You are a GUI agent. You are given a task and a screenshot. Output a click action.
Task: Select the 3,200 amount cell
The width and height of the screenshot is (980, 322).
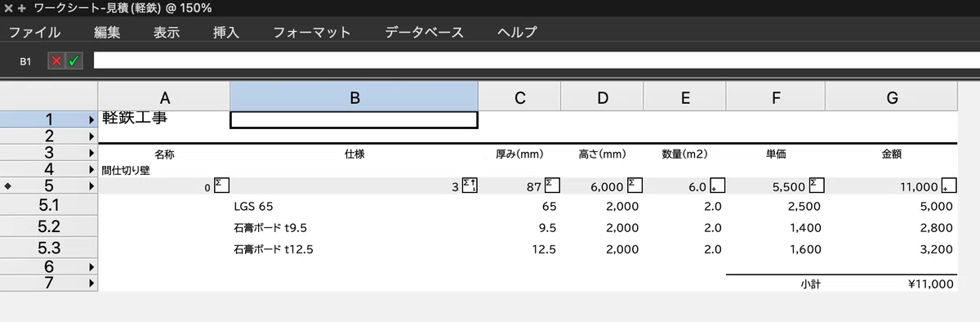tap(891, 248)
